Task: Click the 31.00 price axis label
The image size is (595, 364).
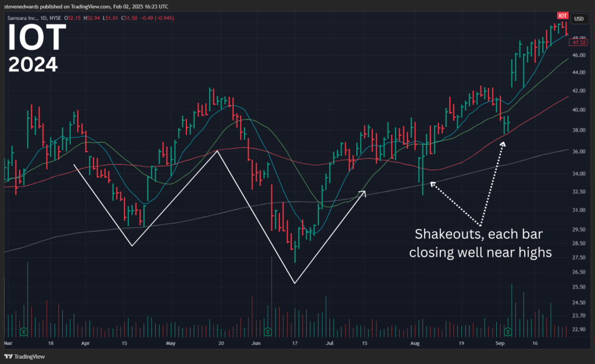Action: [x=579, y=210]
